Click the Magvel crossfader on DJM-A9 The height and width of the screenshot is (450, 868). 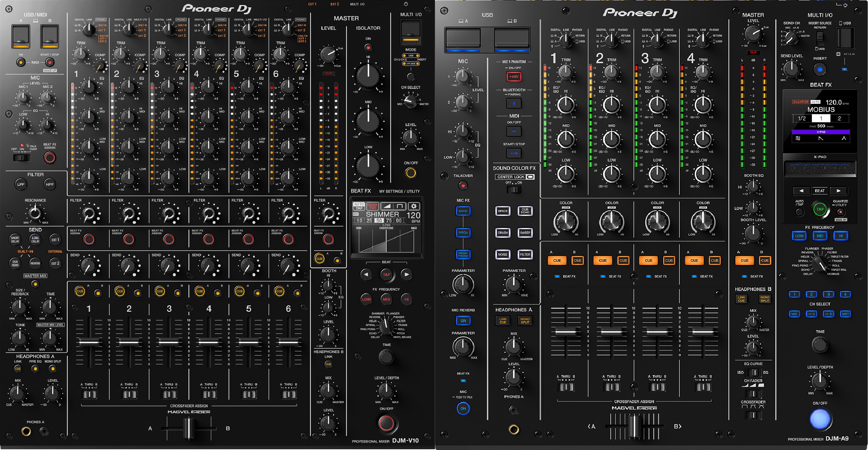tap(634, 426)
